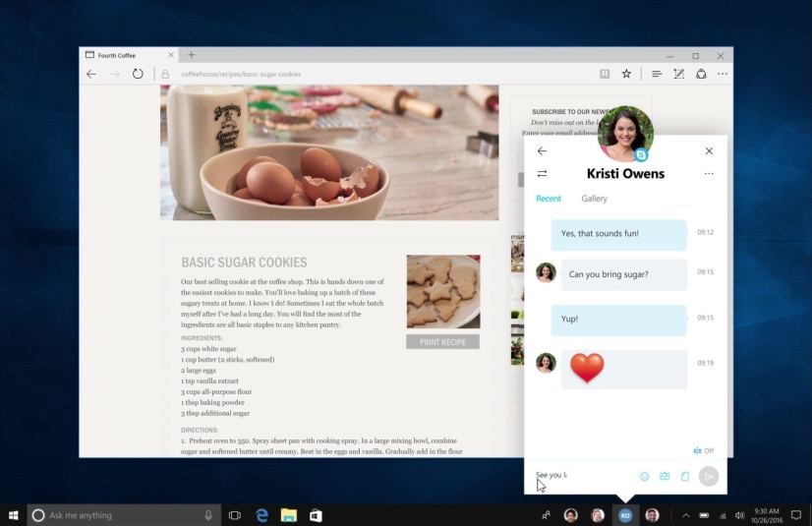Click the Edge back navigation arrow
Viewport: 812px width, 526px height.
pos(91,74)
